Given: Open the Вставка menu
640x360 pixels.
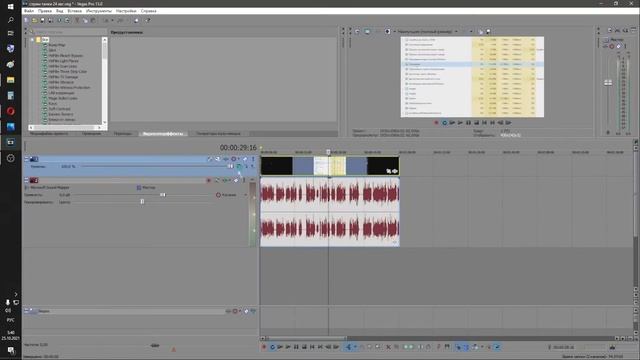Looking at the screenshot, I should 74,11.
